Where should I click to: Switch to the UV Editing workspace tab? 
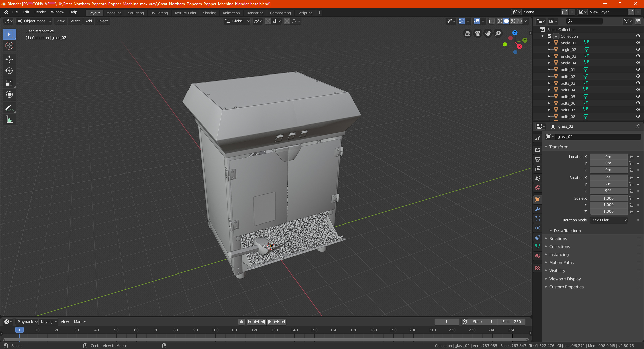(x=159, y=13)
